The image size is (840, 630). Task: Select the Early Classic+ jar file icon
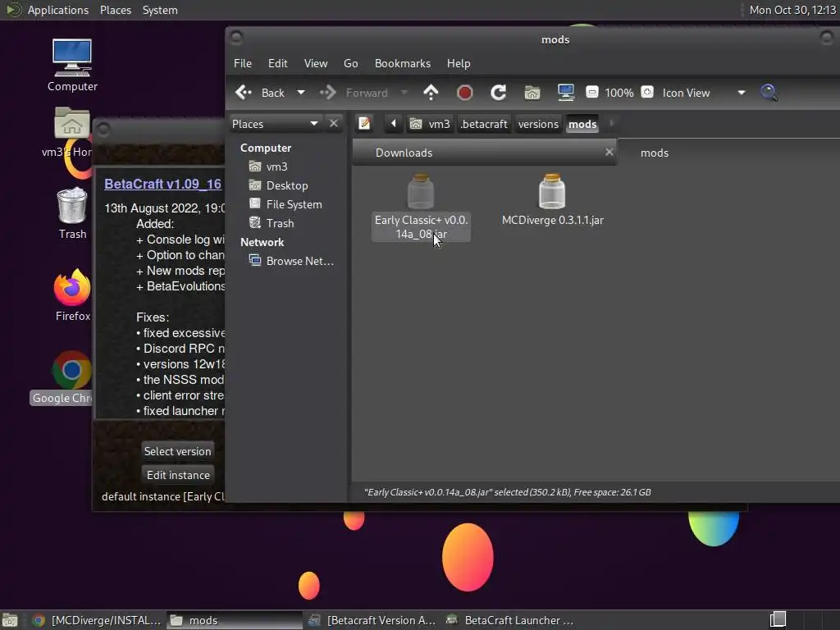point(421,191)
